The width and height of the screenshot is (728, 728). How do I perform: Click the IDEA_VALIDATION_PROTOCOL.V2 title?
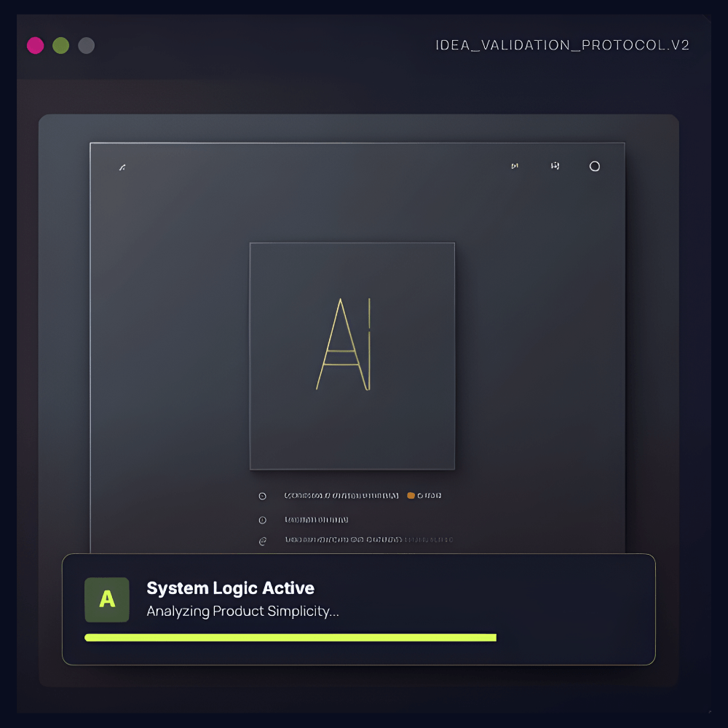[562, 45]
